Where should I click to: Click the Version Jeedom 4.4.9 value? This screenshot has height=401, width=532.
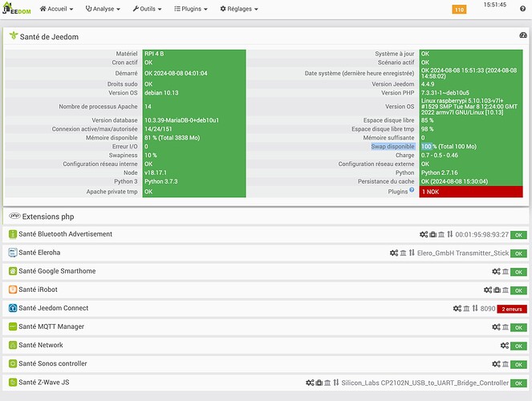pos(428,84)
